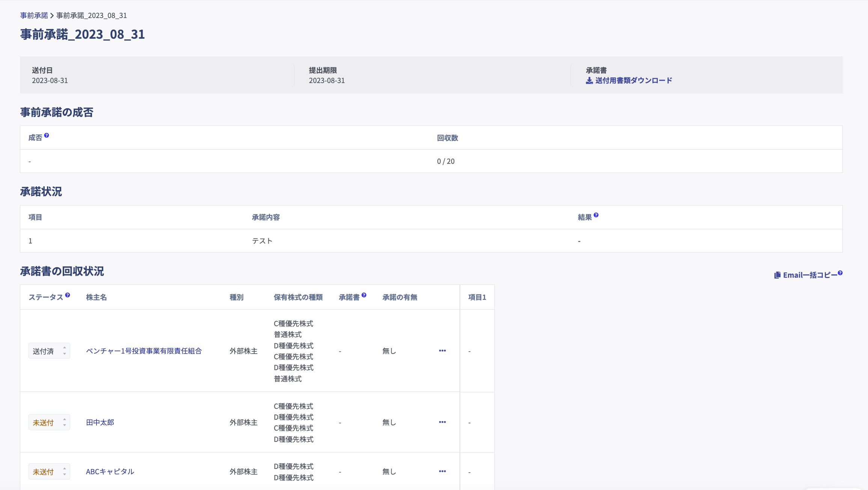Click the 項目1 column header

tap(477, 297)
